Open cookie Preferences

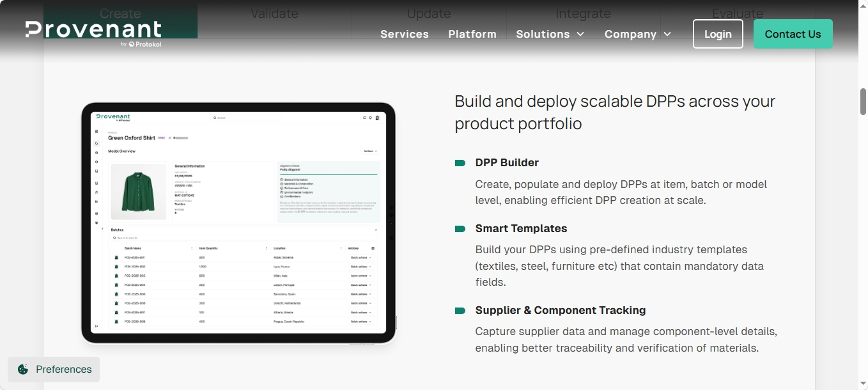click(x=54, y=369)
